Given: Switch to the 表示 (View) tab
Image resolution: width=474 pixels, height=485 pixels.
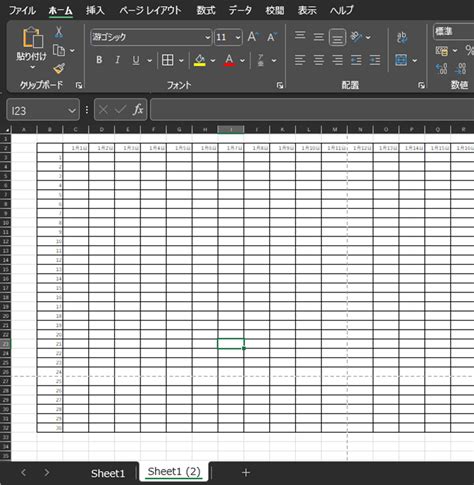Looking at the screenshot, I should pyautogui.click(x=307, y=10).
